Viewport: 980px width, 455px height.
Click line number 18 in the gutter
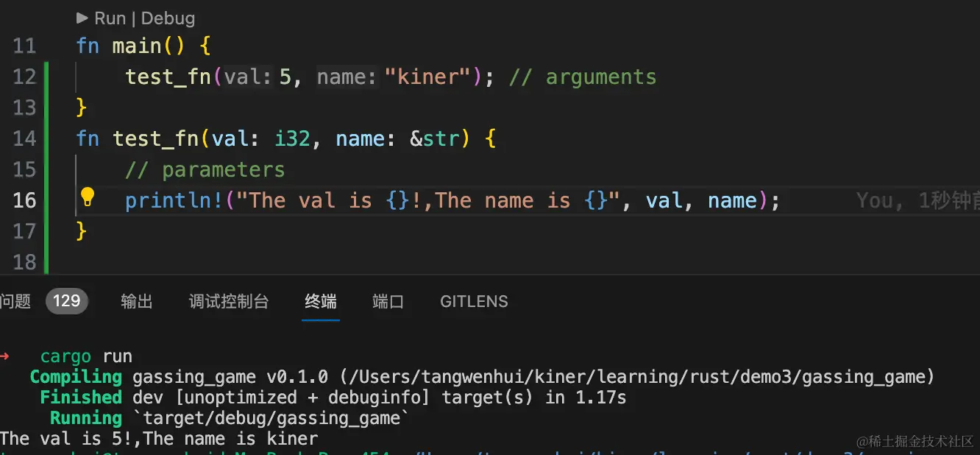[24, 263]
